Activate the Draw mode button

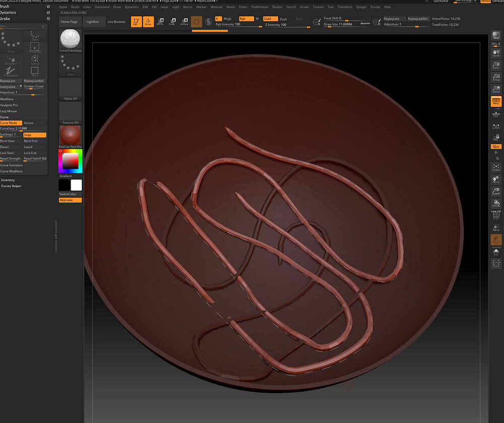pos(148,22)
